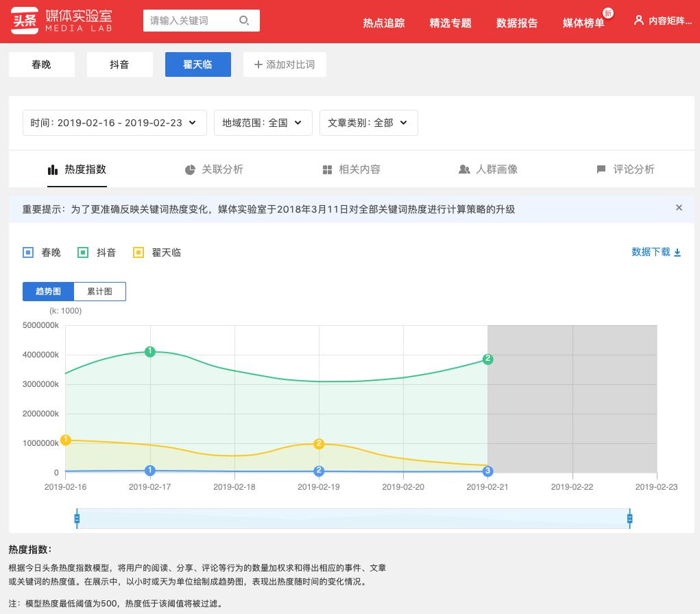The height and width of the screenshot is (614, 700).
Task: Open the 数据报告 navigation menu item
Action: pyautogui.click(x=517, y=23)
